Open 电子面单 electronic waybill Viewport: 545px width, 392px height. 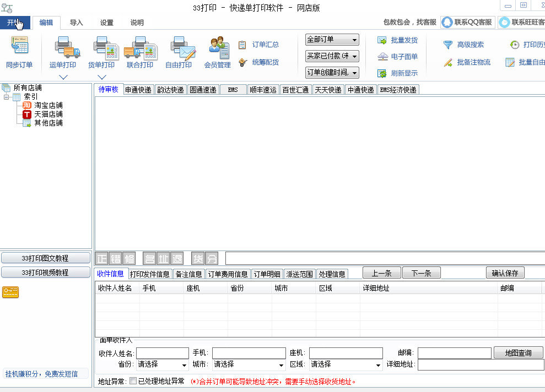382,57
